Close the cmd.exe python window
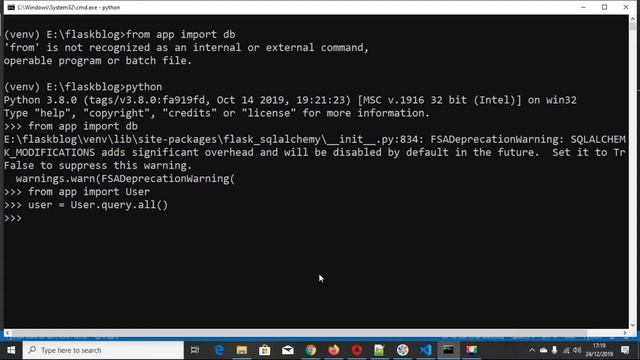Image resolution: width=640 pixels, height=360 pixels. tap(626, 7)
